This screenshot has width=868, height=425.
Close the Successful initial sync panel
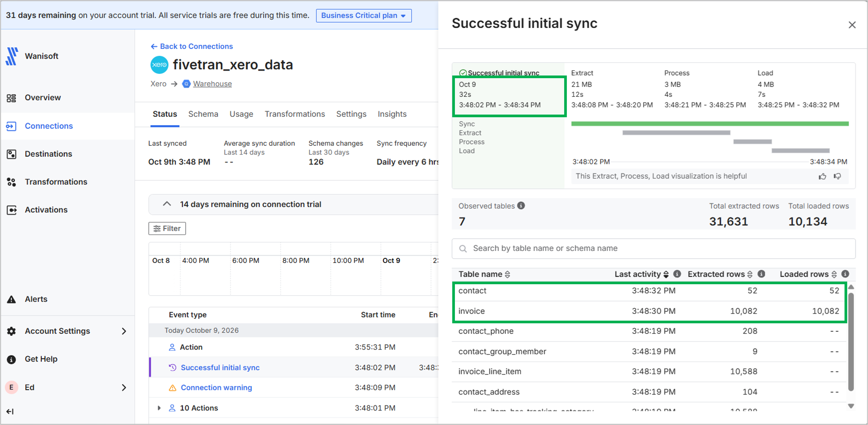click(852, 25)
